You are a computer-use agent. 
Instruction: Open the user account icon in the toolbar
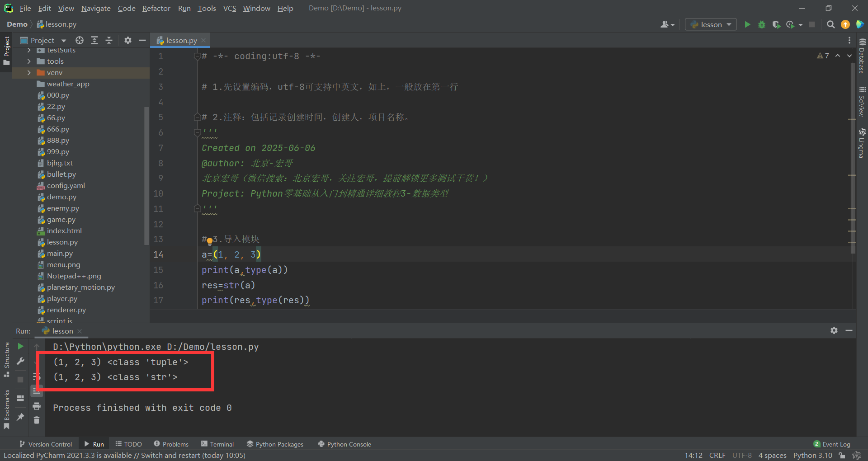pyautogui.click(x=665, y=24)
